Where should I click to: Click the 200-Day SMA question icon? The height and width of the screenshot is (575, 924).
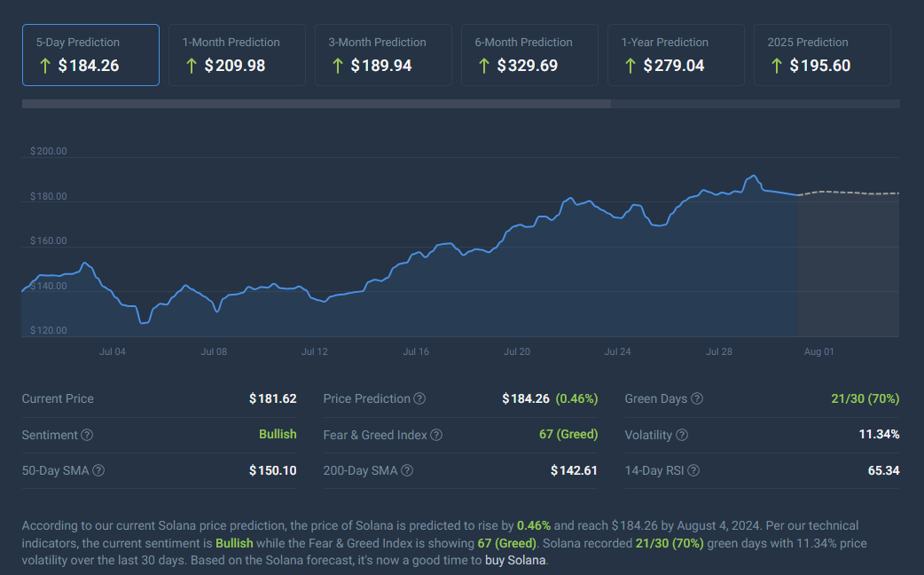(407, 470)
